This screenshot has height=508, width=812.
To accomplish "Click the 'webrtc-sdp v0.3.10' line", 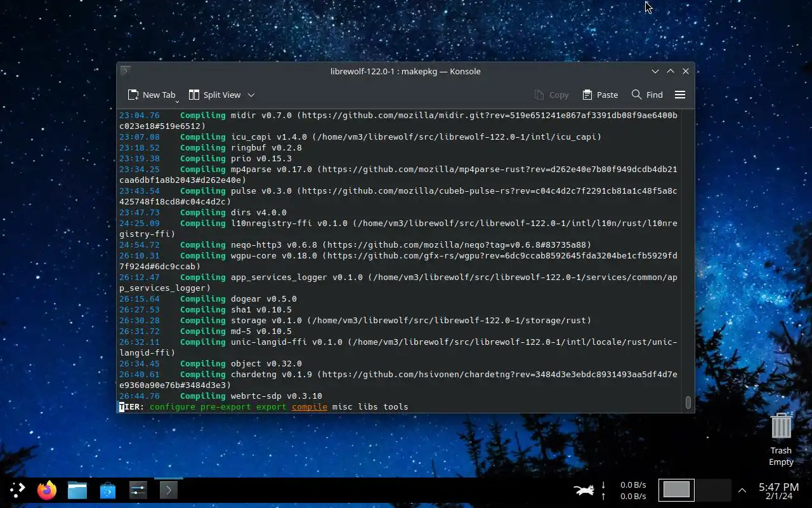I will 221,396.
